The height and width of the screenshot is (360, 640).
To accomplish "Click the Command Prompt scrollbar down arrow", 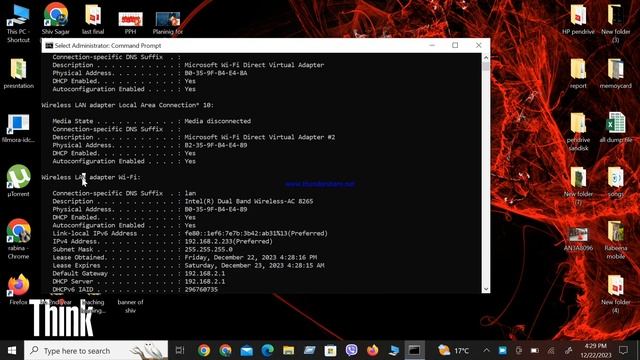I will [x=486, y=289].
